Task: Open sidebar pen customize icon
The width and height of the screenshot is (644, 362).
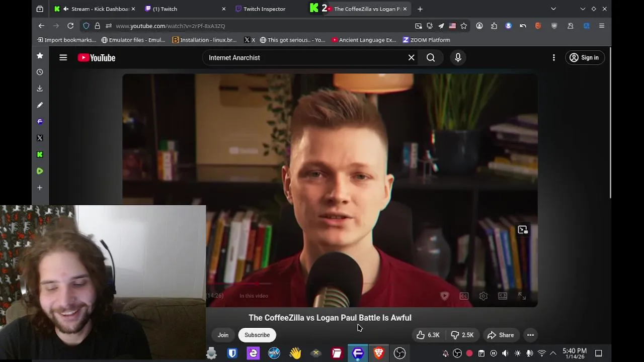Action: pos(40,105)
